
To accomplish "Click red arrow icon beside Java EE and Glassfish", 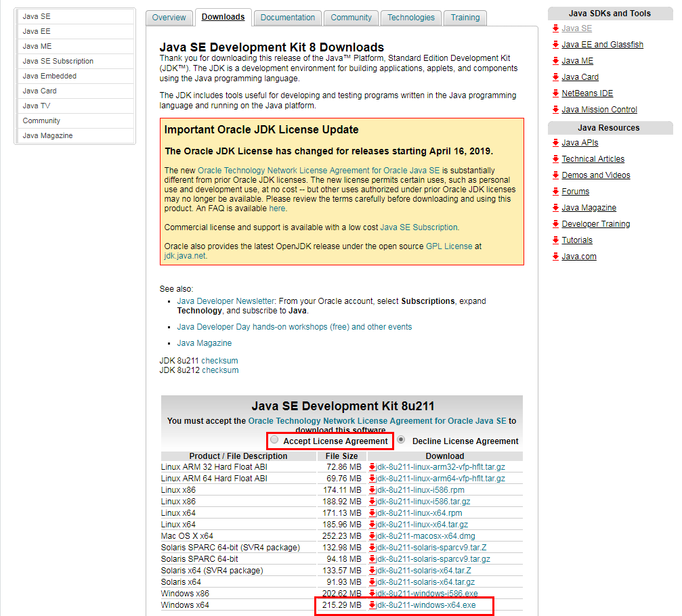I will tap(555, 45).
